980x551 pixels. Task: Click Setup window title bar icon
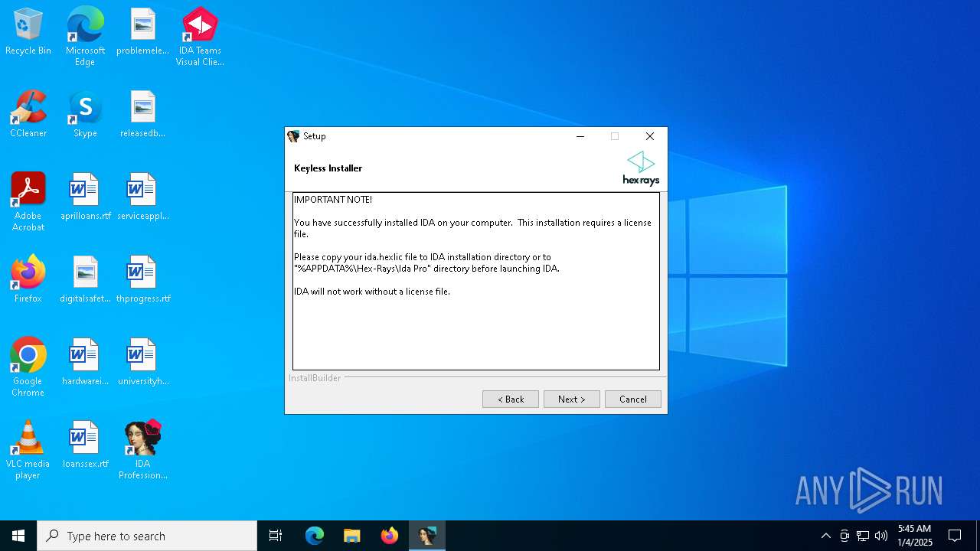293,136
